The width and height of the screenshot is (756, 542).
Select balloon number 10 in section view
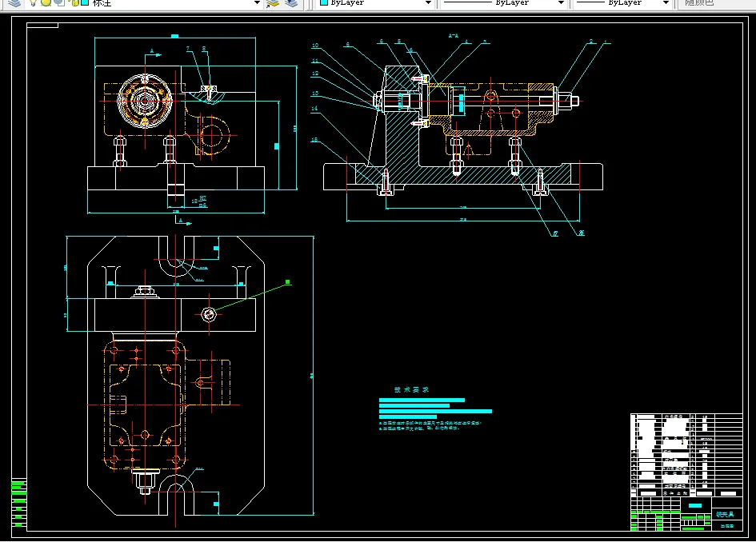[x=315, y=46]
